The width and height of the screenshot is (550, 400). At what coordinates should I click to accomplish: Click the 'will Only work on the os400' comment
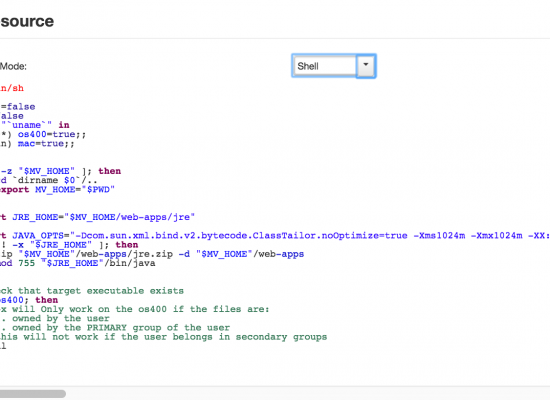click(x=135, y=309)
